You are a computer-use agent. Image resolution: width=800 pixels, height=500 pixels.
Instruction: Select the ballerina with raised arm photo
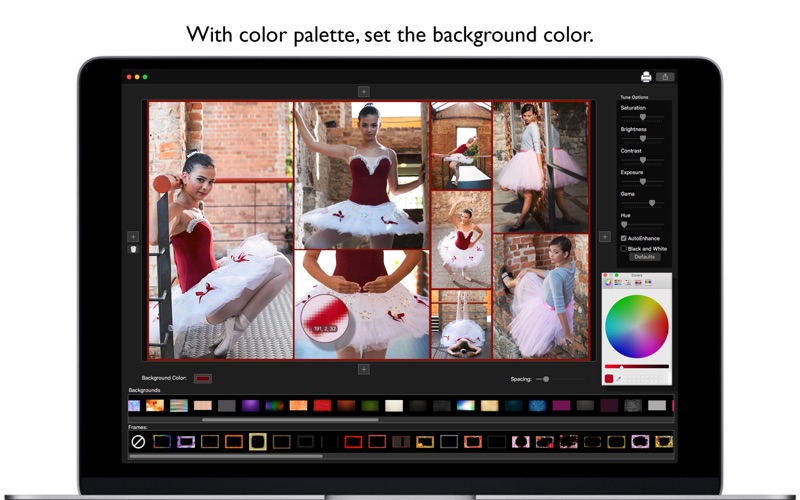coord(461,240)
